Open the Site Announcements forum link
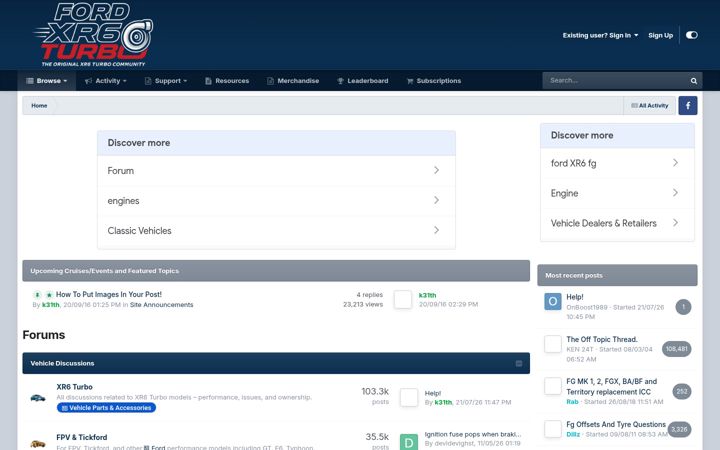Viewport: 720px width, 450px height. click(x=162, y=305)
